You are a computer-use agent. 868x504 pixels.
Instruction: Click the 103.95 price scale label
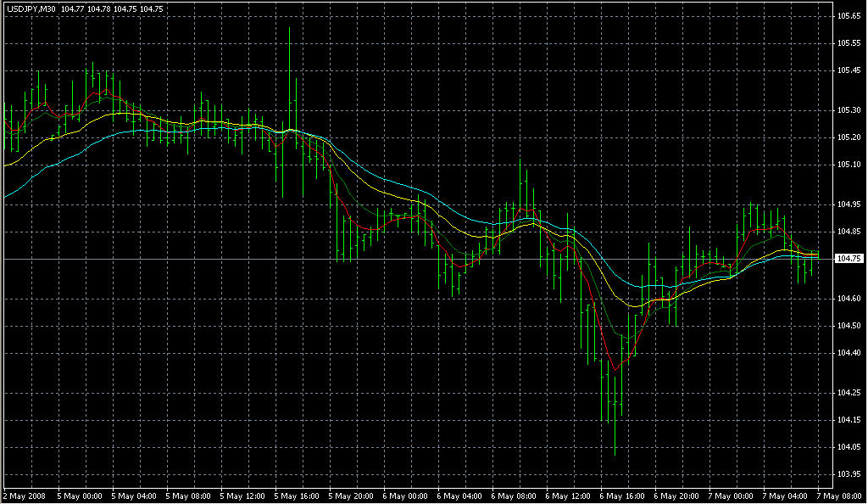(x=848, y=473)
